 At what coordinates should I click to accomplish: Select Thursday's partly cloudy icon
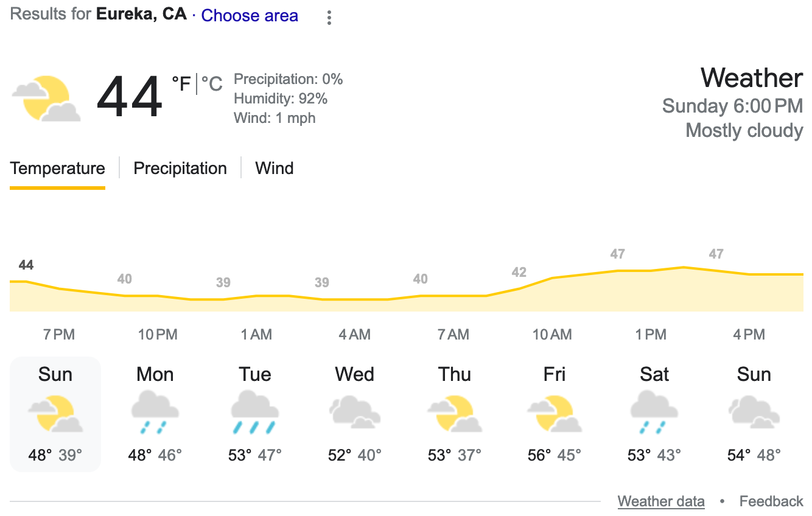click(455, 414)
